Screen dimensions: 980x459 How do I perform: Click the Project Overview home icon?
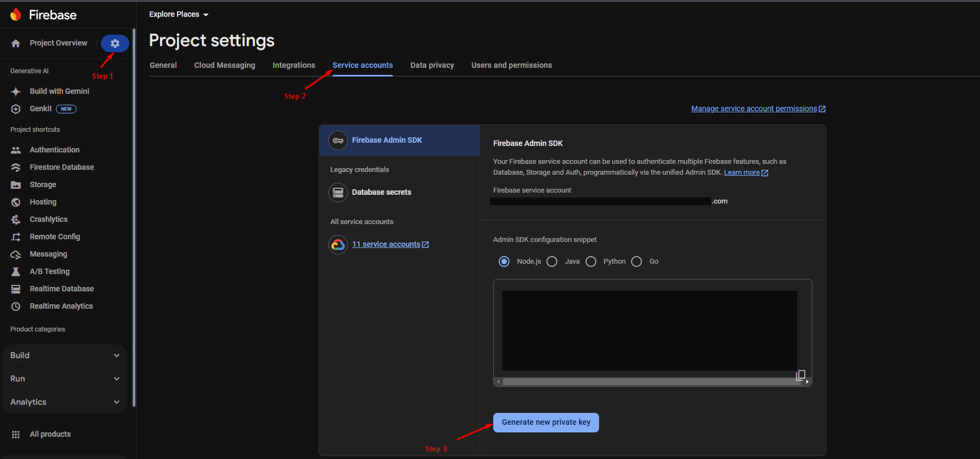click(x=16, y=43)
